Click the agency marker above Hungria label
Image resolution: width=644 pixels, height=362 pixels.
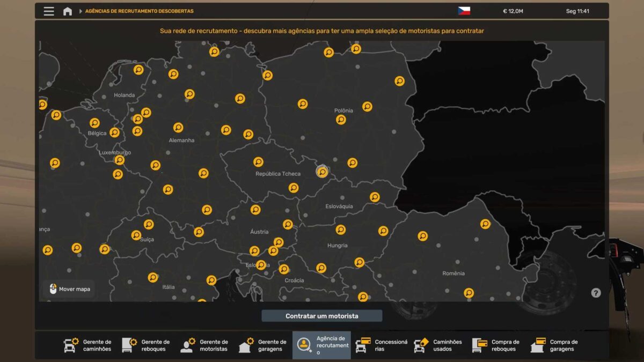[341, 230]
